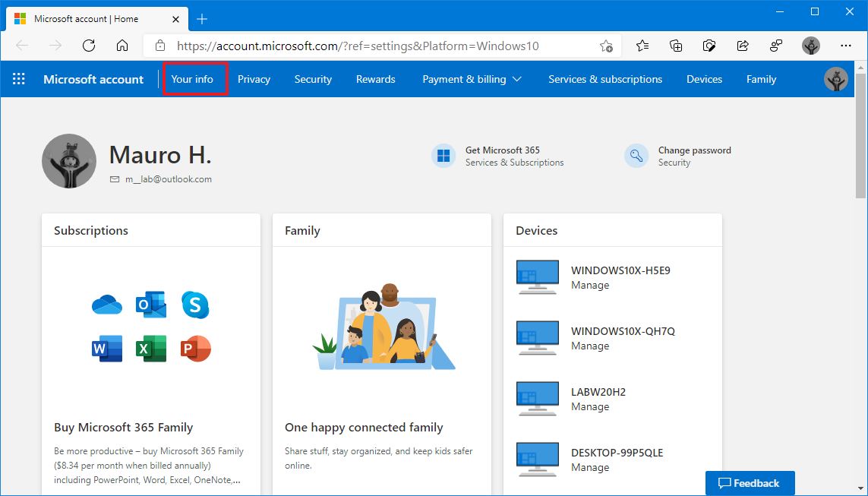868x496 pixels.
Task: Open Services & subscriptions tab
Action: click(605, 79)
